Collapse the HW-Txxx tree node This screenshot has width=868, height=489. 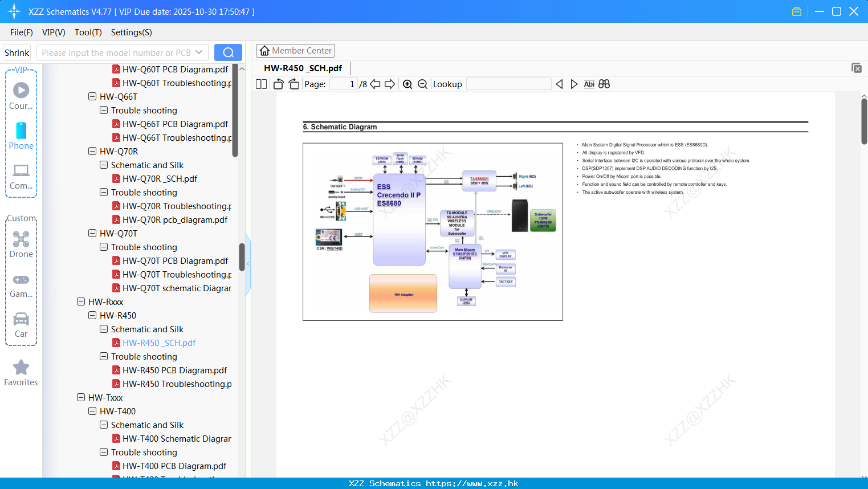click(x=81, y=398)
